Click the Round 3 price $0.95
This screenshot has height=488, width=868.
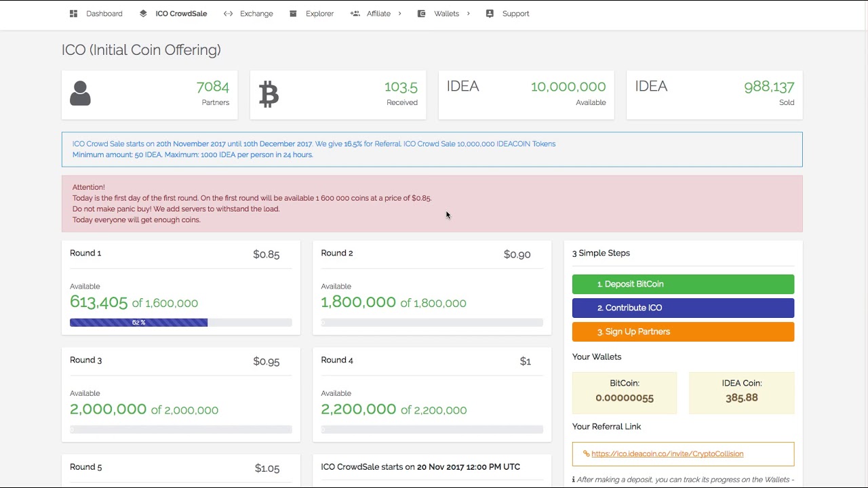(x=266, y=361)
